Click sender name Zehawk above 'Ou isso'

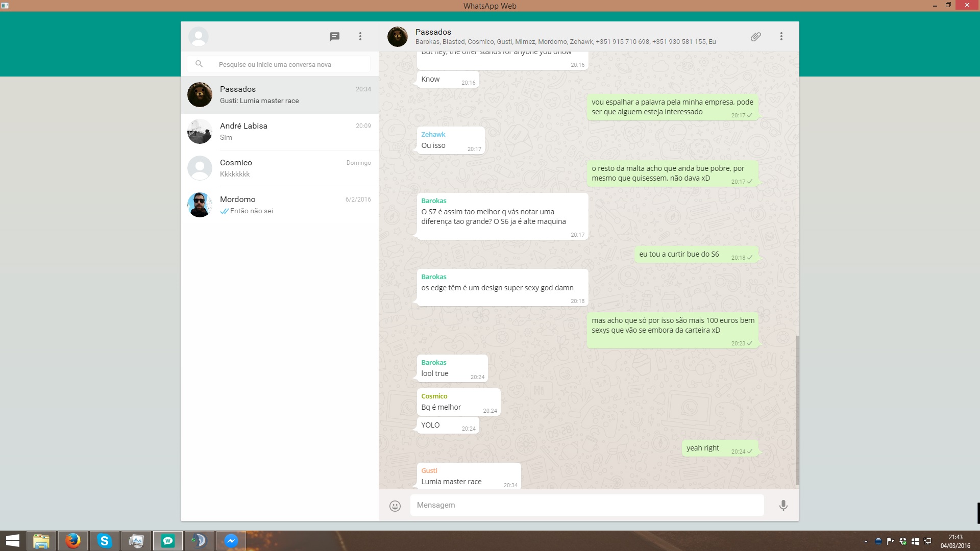(x=433, y=135)
